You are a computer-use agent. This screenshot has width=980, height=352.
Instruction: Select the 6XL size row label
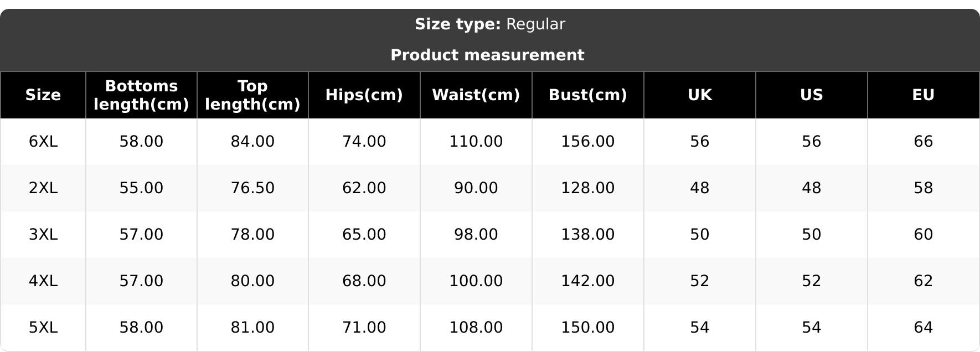click(43, 142)
